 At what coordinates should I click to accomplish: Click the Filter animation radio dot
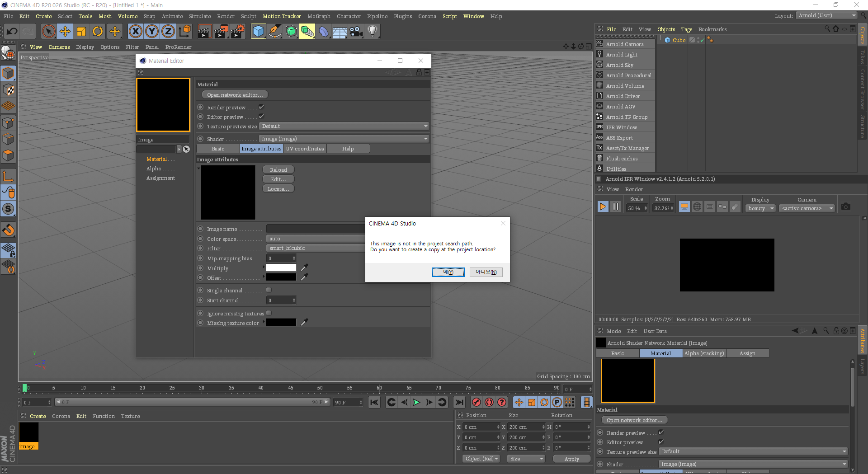200,248
